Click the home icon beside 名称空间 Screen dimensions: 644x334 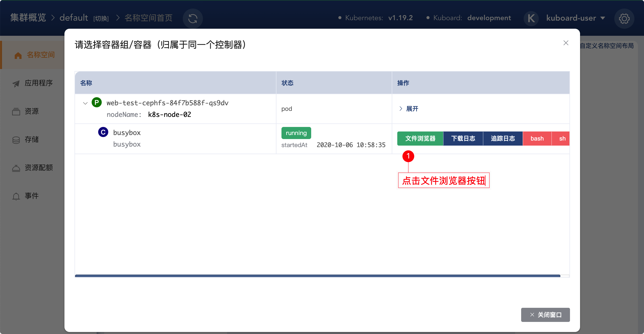pos(18,55)
